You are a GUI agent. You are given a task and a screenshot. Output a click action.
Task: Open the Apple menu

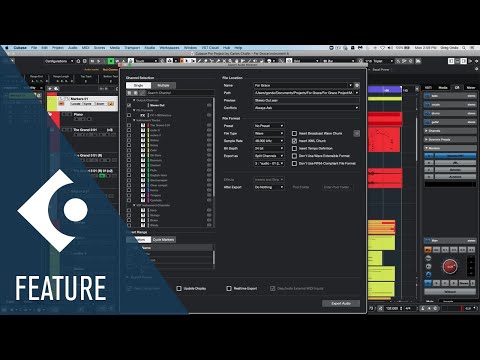click(6, 48)
